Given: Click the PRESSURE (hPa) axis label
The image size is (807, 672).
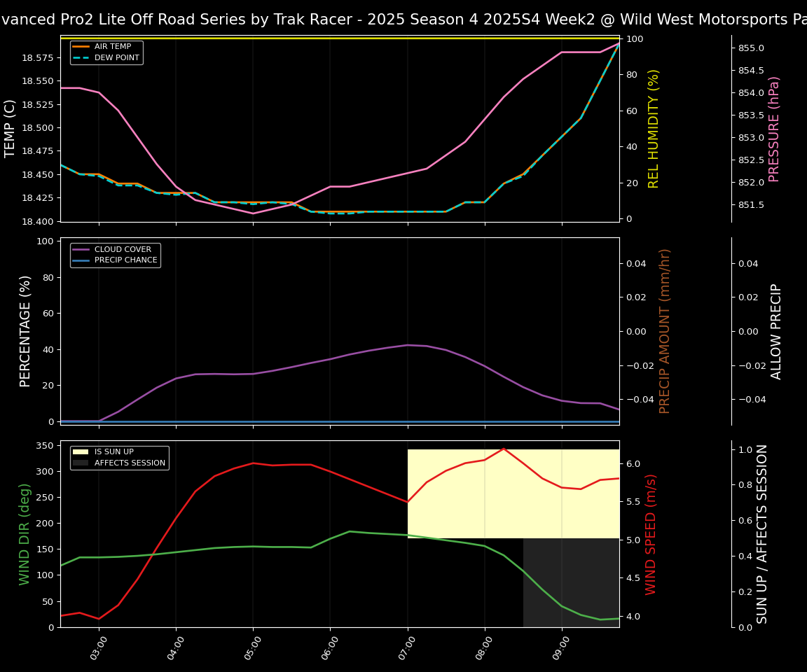Looking at the screenshot, I should point(774,129).
